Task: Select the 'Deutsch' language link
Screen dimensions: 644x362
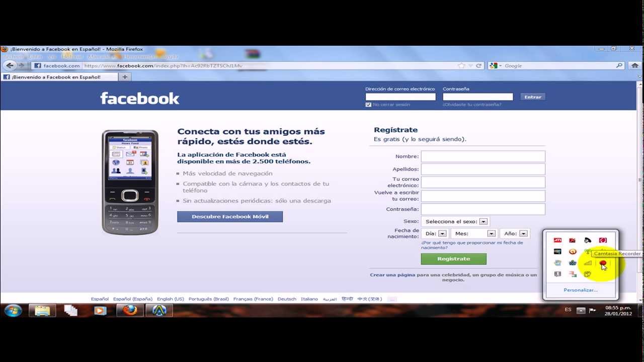Action: point(287,299)
